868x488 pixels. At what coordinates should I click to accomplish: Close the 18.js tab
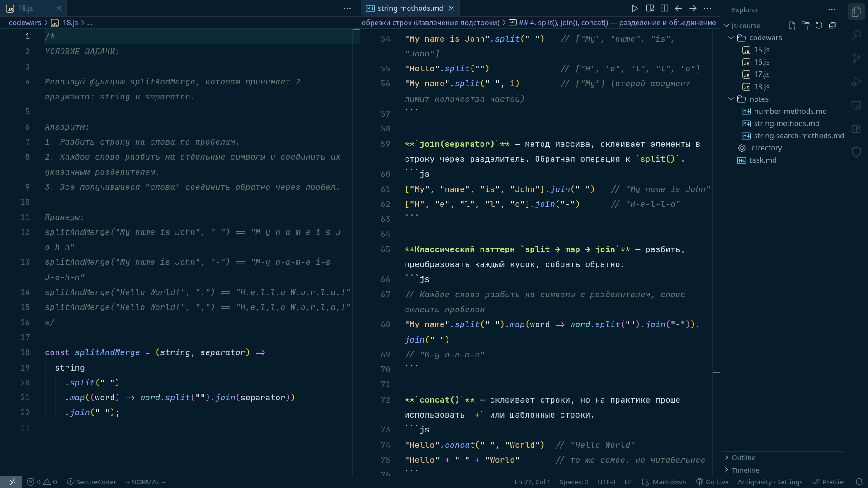tap(58, 8)
